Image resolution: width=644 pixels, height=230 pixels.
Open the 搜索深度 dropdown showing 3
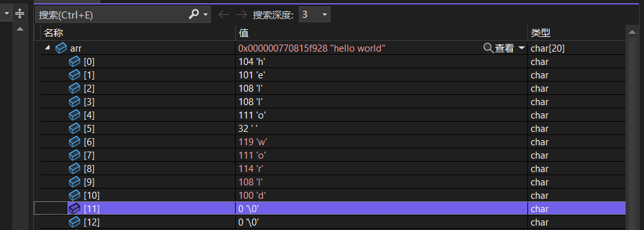coord(315,15)
